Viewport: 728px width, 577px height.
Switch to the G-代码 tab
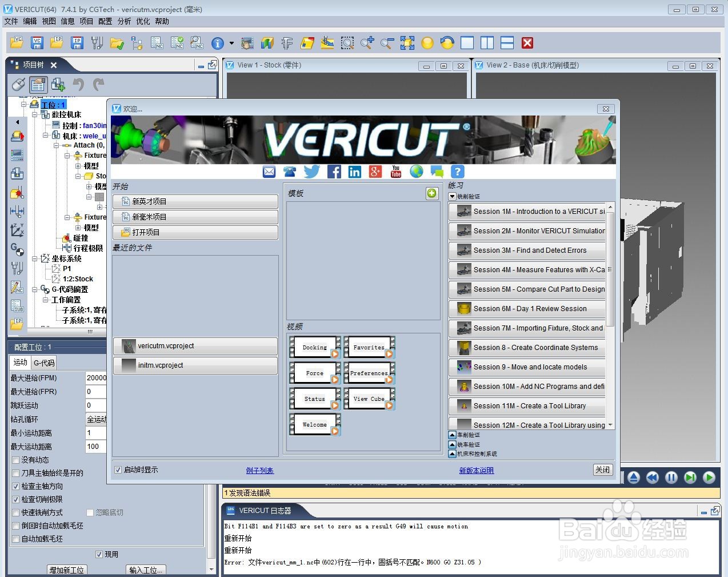tap(44, 363)
